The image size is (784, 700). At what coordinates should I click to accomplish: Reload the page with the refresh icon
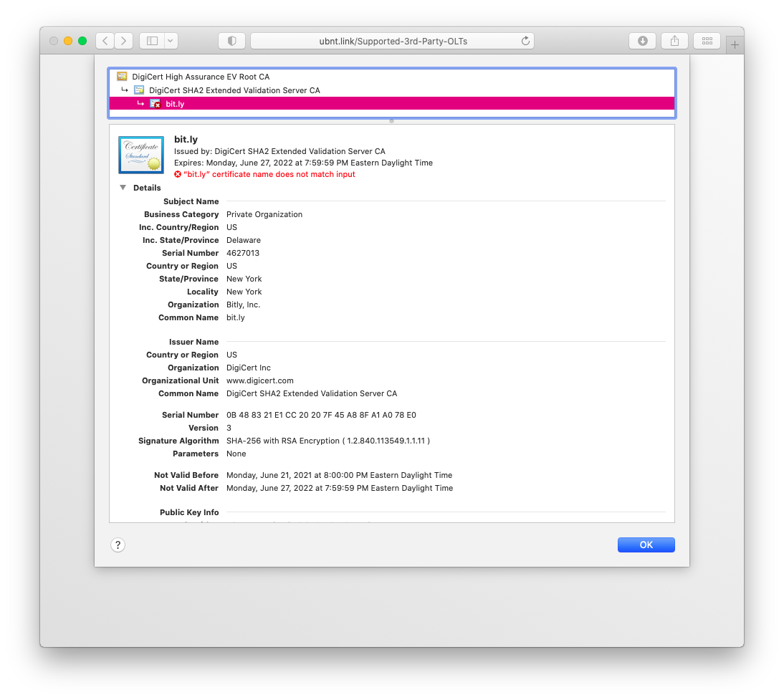(x=525, y=41)
